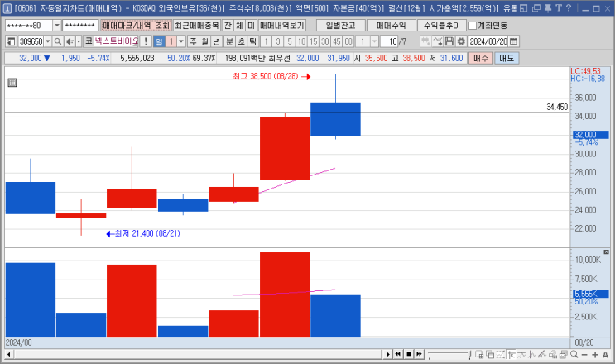Click the 30 minute interval button

[324, 41]
